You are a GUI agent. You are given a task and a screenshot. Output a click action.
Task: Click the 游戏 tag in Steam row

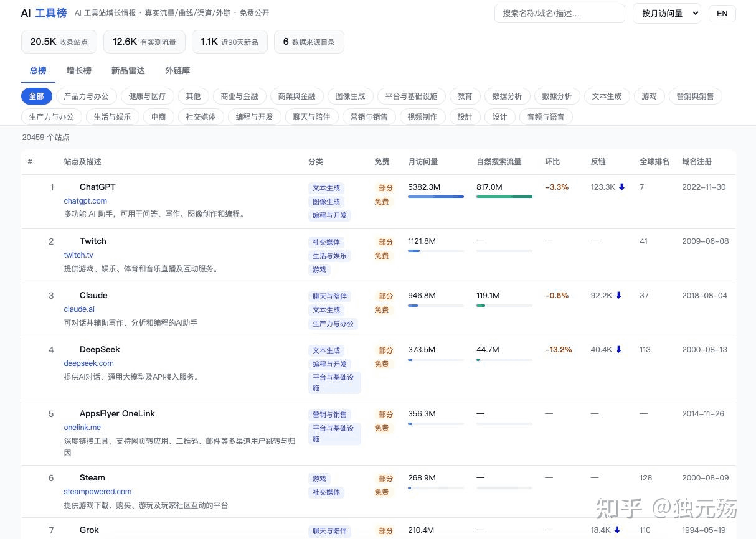319,479
